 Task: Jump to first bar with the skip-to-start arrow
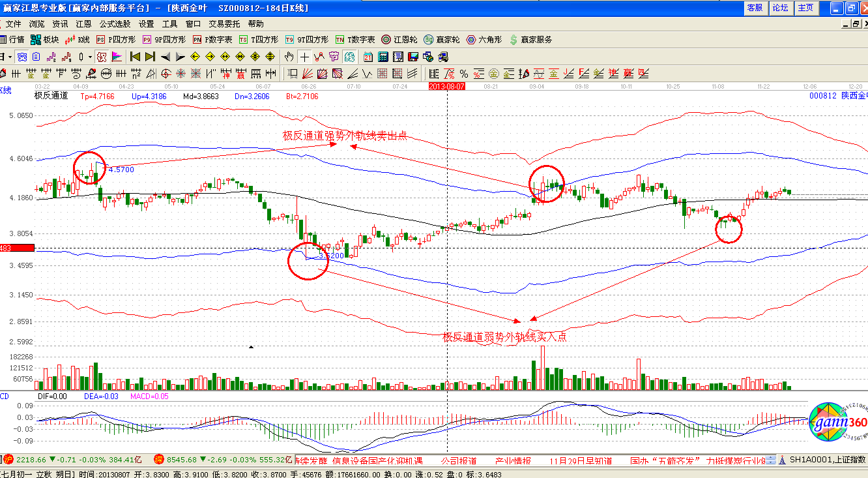point(136,57)
